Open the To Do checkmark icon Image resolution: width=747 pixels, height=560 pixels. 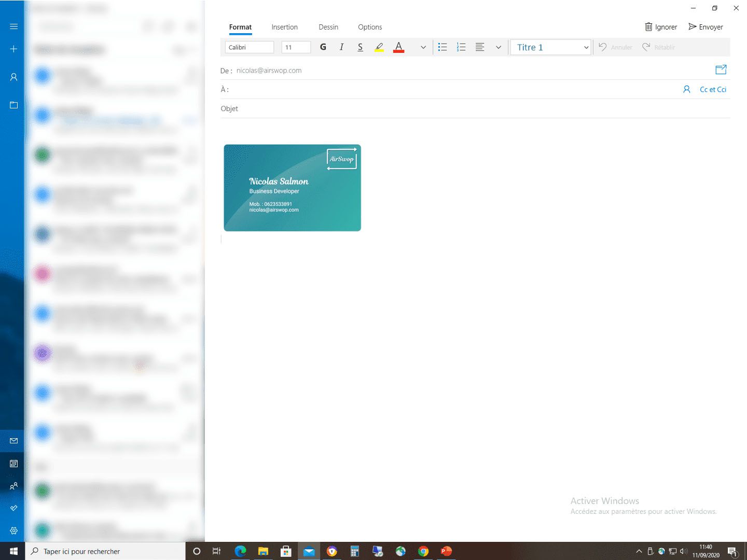point(14,508)
